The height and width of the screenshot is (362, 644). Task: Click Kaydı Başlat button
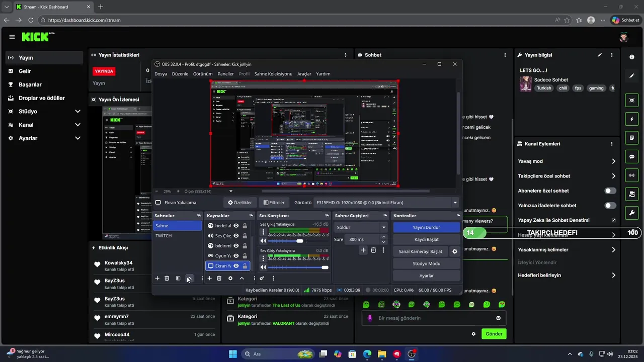(x=426, y=239)
